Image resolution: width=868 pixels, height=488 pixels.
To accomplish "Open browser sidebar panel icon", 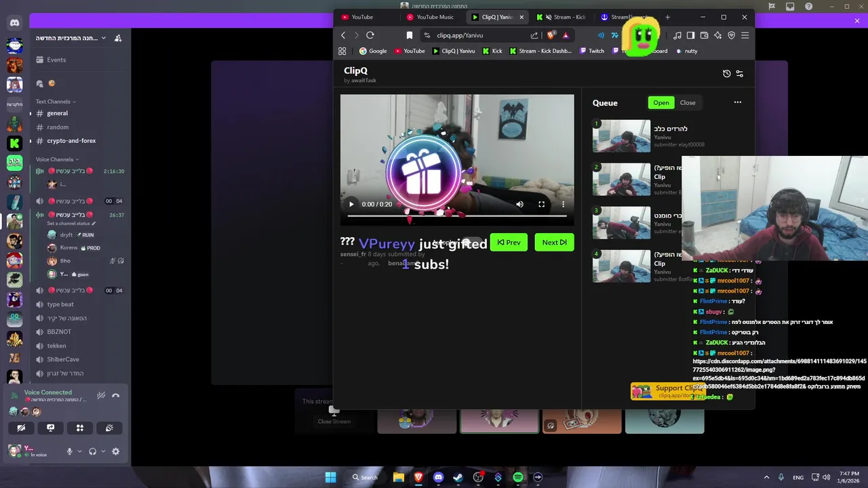I will (x=690, y=35).
